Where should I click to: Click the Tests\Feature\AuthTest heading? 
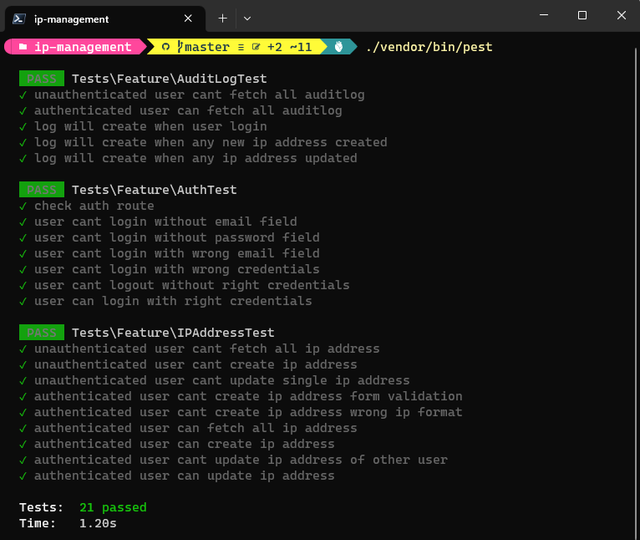[x=154, y=190]
